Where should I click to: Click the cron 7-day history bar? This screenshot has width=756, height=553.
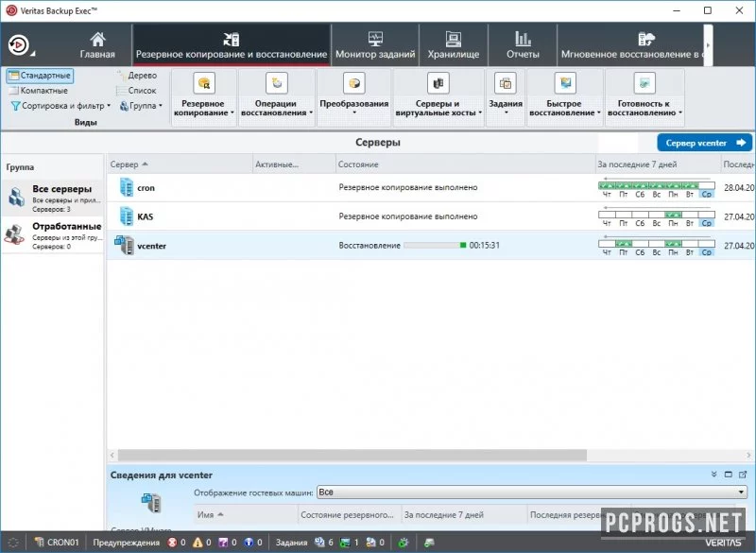coord(656,187)
